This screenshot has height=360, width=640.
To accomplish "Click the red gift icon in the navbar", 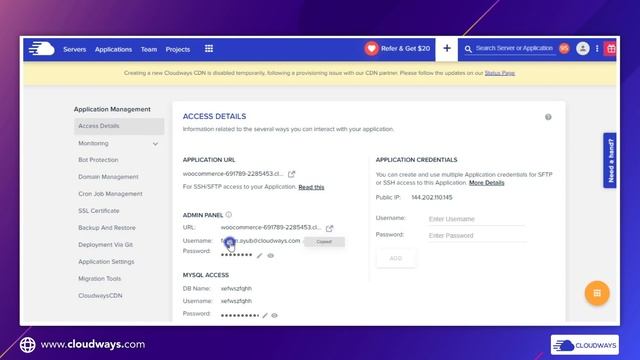I will tap(611, 49).
